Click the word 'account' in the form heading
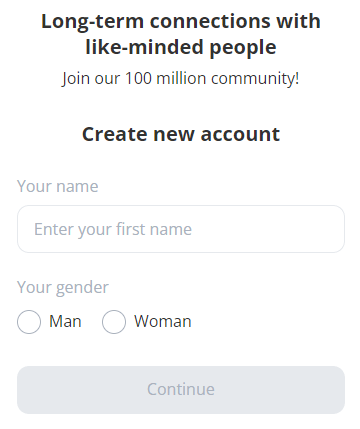The width and height of the screenshot is (360, 429). click(x=240, y=134)
